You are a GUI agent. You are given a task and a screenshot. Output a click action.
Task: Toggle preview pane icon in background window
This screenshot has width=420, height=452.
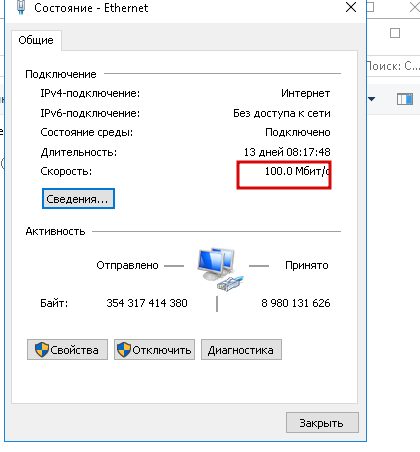(x=405, y=99)
